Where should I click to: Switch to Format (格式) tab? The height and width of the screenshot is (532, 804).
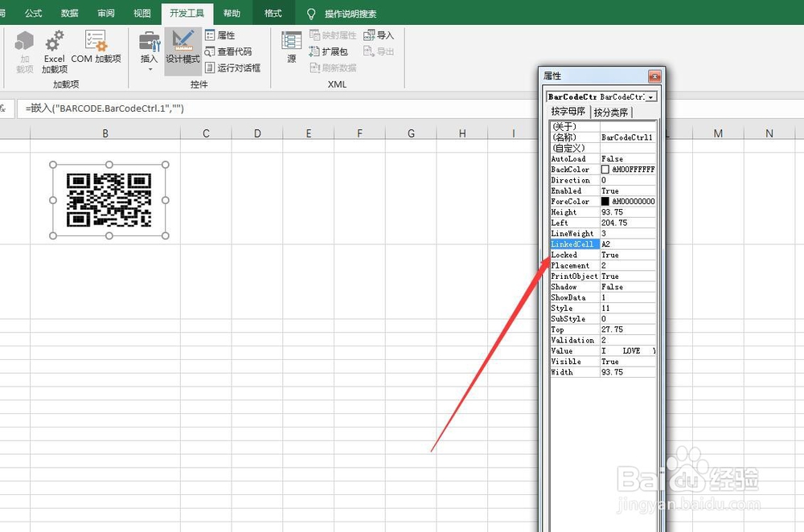coord(273,14)
